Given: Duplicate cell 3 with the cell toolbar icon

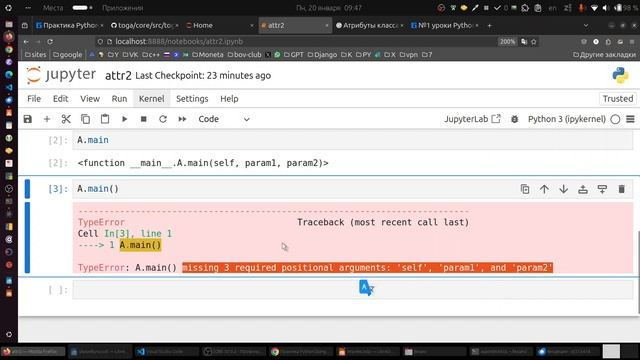Looking at the screenshot, I should pos(525,189).
